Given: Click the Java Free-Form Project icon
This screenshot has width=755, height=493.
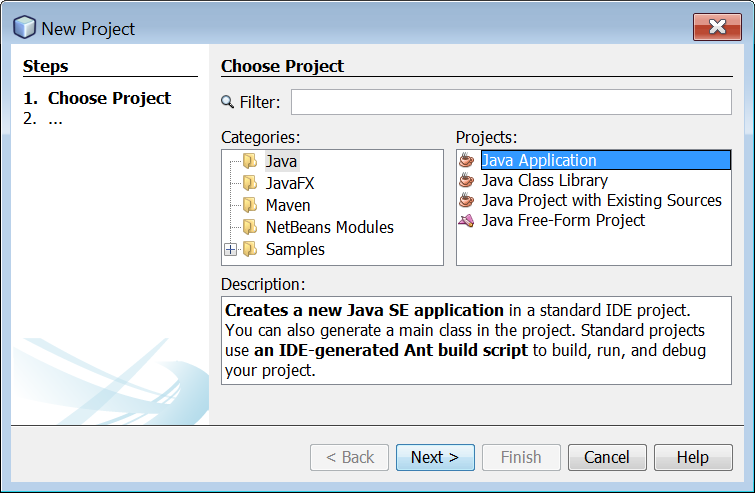Looking at the screenshot, I should [x=466, y=221].
